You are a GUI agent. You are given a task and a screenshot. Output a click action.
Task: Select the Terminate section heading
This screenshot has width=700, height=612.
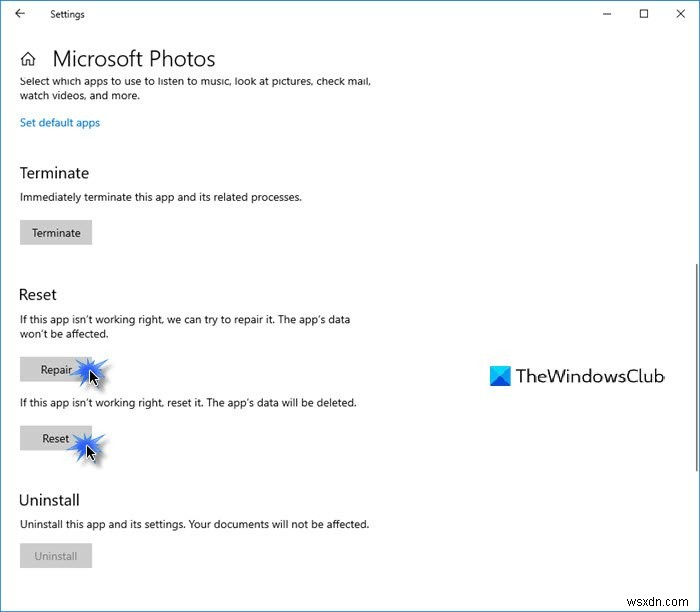[54, 173]
